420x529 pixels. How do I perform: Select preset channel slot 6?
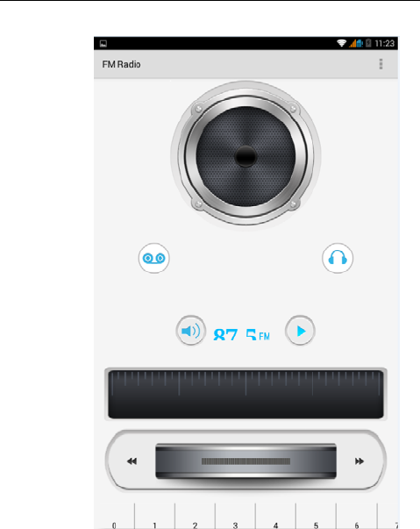356,516
